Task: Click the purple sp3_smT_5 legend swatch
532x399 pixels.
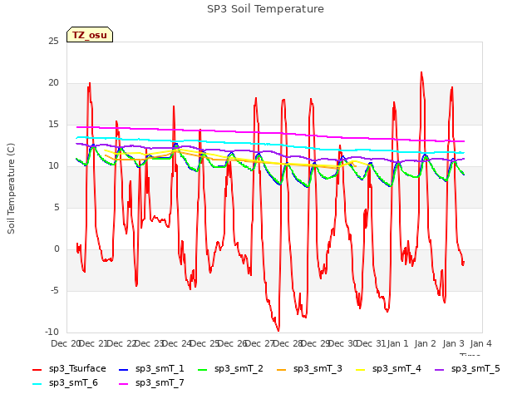Action: click(440, 369)
